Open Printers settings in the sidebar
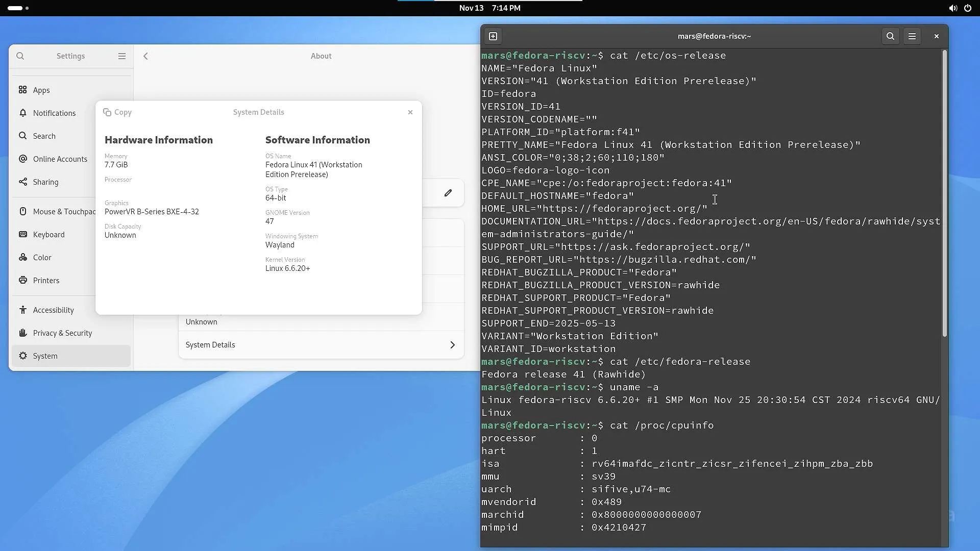Viewport: 980px width, 551px height. tap(45, 280)
